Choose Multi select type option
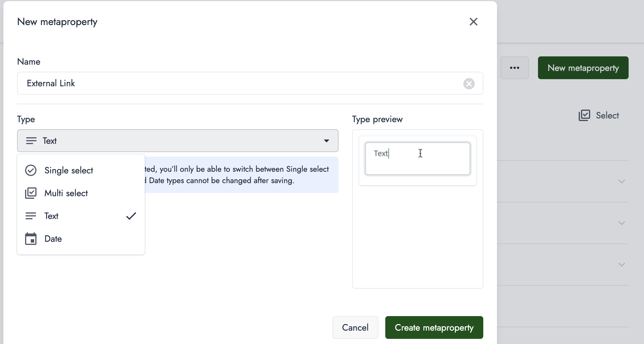Screen dimensions: 644x344 [81, 193]
